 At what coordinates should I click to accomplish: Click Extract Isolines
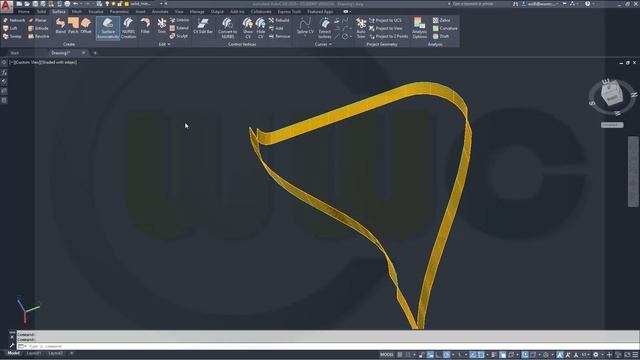pos(325,28)
